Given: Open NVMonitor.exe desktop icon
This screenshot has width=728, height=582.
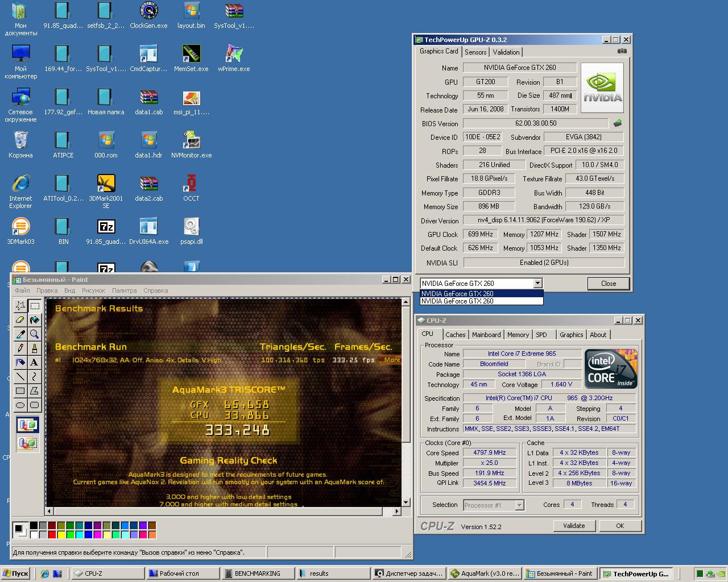Looking at the screenshot, I should coord(191,145).
